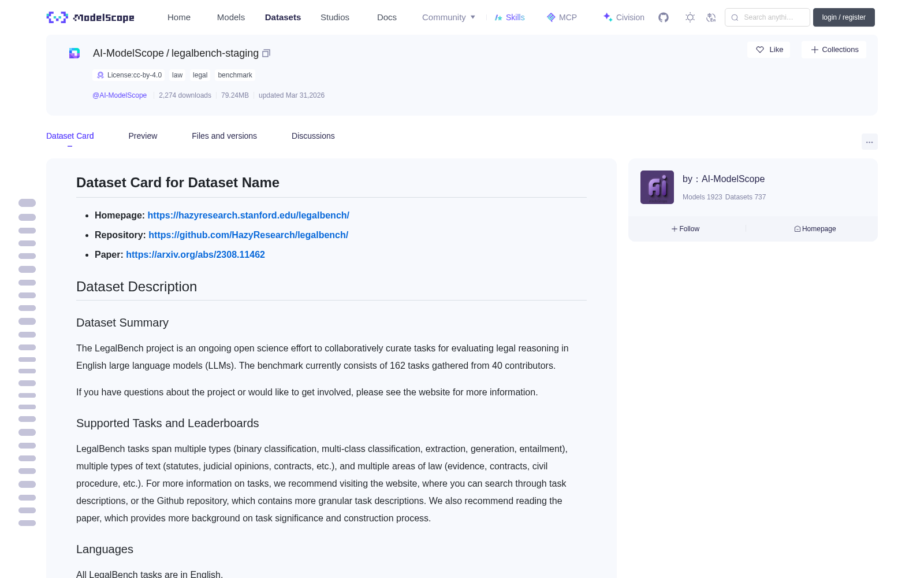This screenshot has height=578, width=924.
Task: Toggle the light/dark theme icon
Action: click(690, 17)
